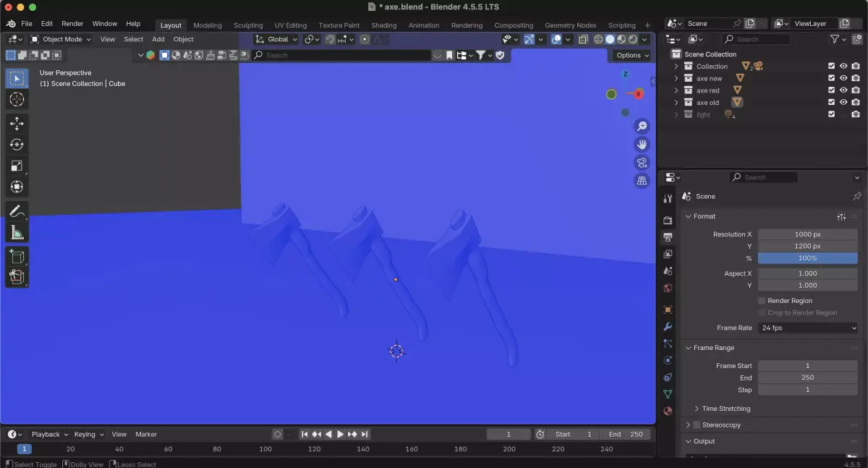This screenshot has height=468, width=868.
Task: Open the Marker menu in timeline
Action: click(146, 434)
